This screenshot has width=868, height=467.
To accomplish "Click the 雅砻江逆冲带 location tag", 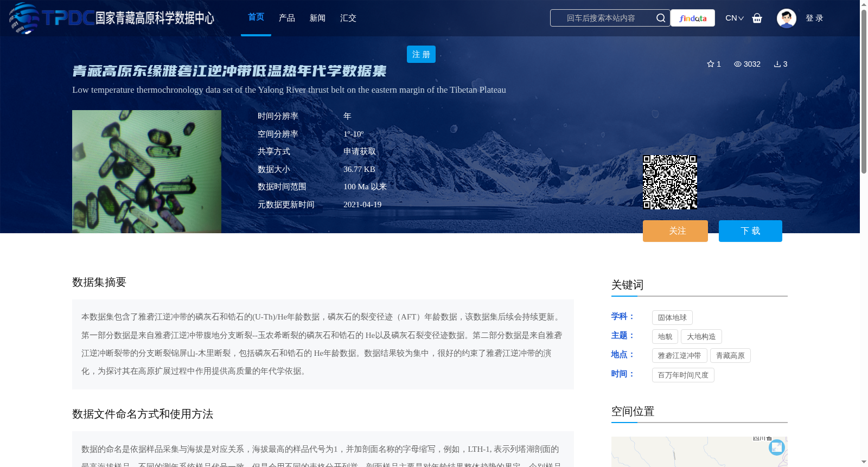I will click(x=680, y=356).
